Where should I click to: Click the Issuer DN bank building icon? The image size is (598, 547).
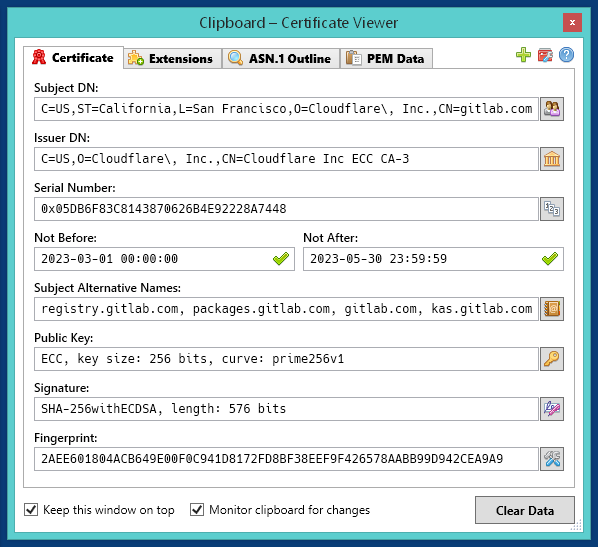552,159
